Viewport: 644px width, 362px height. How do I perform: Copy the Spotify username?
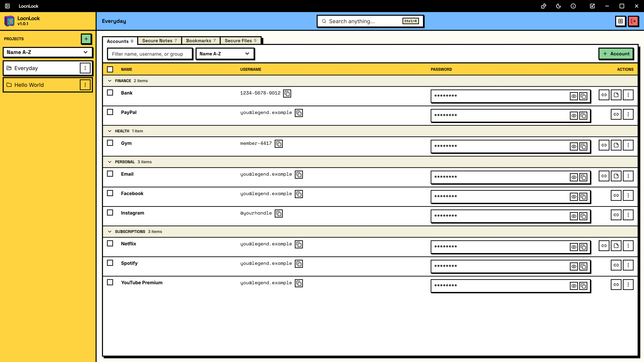299,264
